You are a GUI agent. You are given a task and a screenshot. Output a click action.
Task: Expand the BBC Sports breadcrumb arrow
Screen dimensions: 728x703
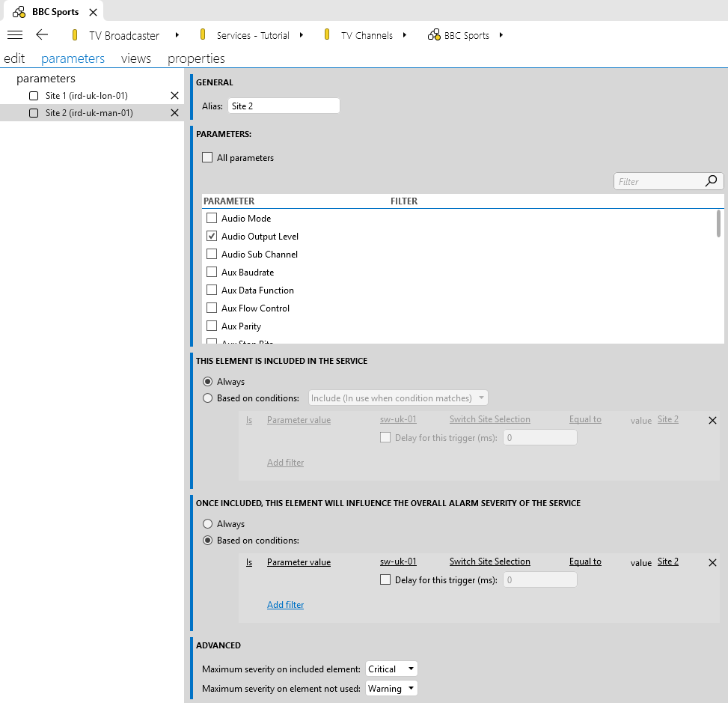click(x=501, y=35)
